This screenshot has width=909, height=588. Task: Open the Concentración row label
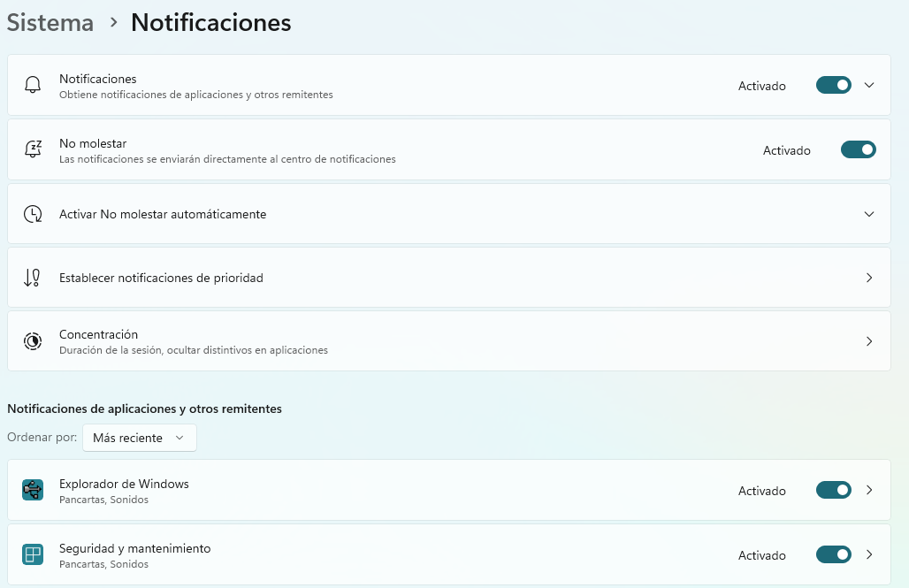[98, 334]
